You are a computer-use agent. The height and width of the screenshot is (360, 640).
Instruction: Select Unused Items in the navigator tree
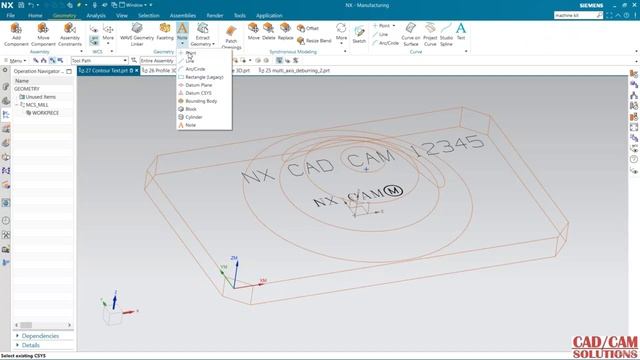[40, 97]
